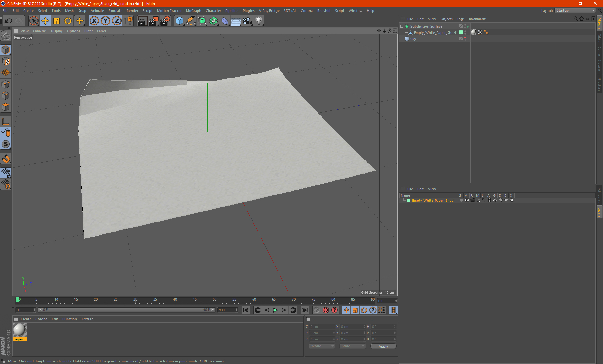Go to end of animation
The width and height of the screenshot is (603, 364).
click(305, 310)
